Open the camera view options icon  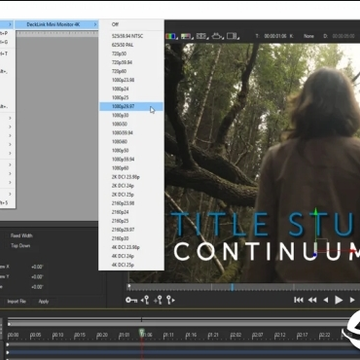(217, 36)
